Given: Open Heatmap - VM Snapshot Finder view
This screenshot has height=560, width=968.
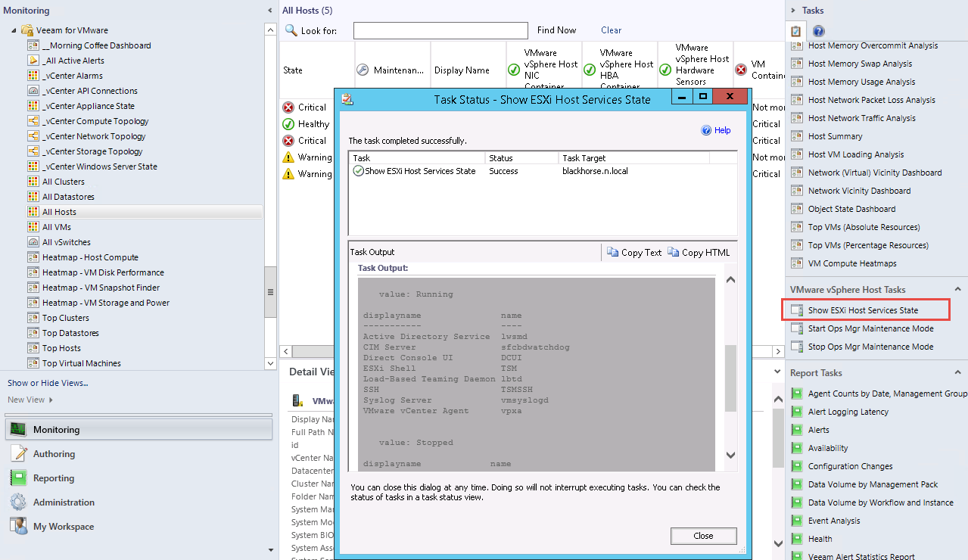Looking at the screenshot, I should point(101,288).
